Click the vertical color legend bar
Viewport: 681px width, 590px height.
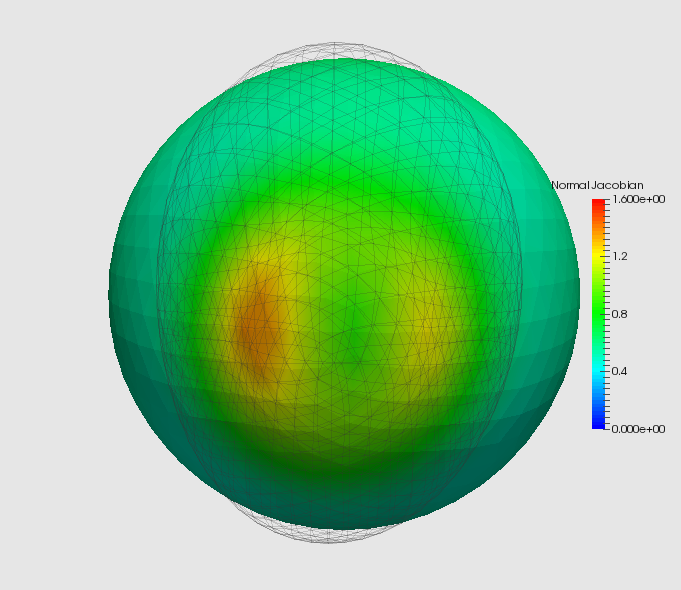[598, 314]
